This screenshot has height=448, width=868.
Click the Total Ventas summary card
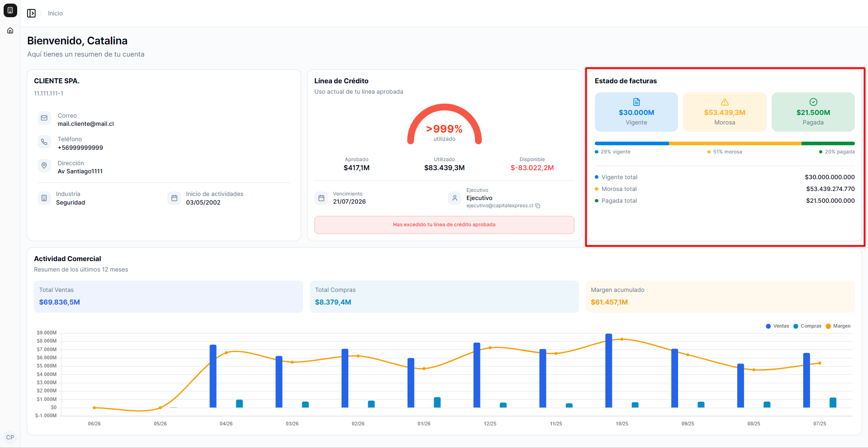(x=168, y=296)
